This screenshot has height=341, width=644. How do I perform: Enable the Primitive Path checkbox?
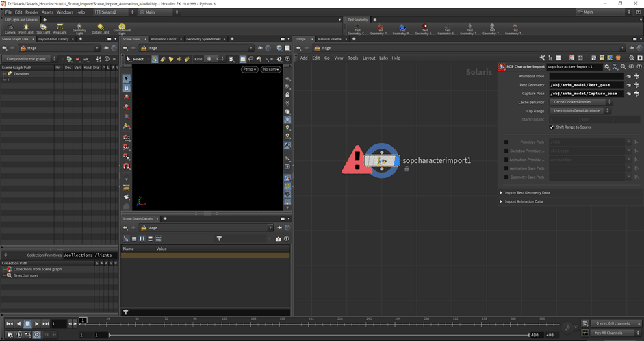point(506,142)
